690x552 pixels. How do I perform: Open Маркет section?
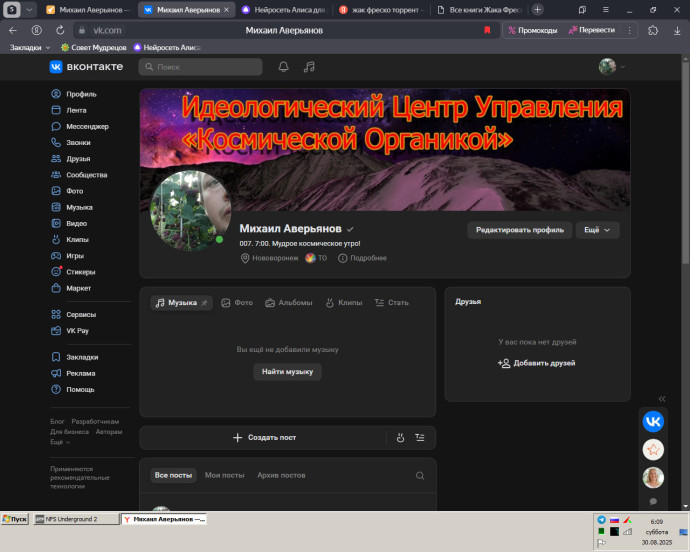point(71,288)
